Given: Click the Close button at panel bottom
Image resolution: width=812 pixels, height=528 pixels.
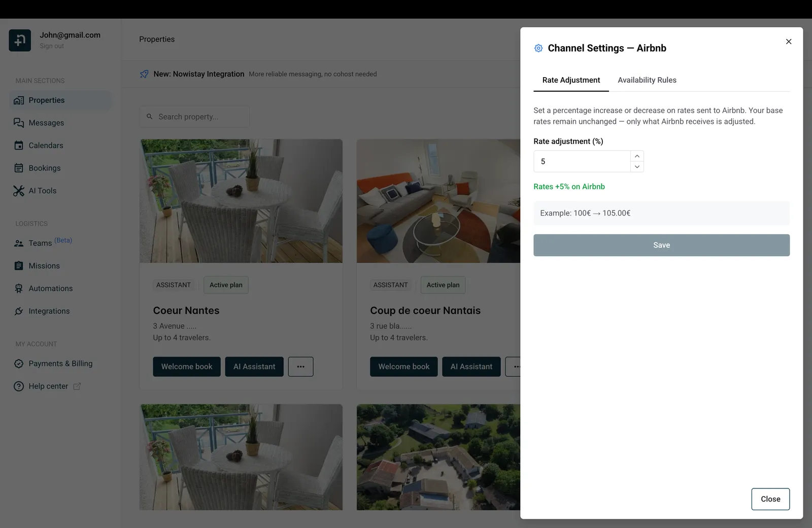Looking at the screenshot, I should tap(770, 499).
